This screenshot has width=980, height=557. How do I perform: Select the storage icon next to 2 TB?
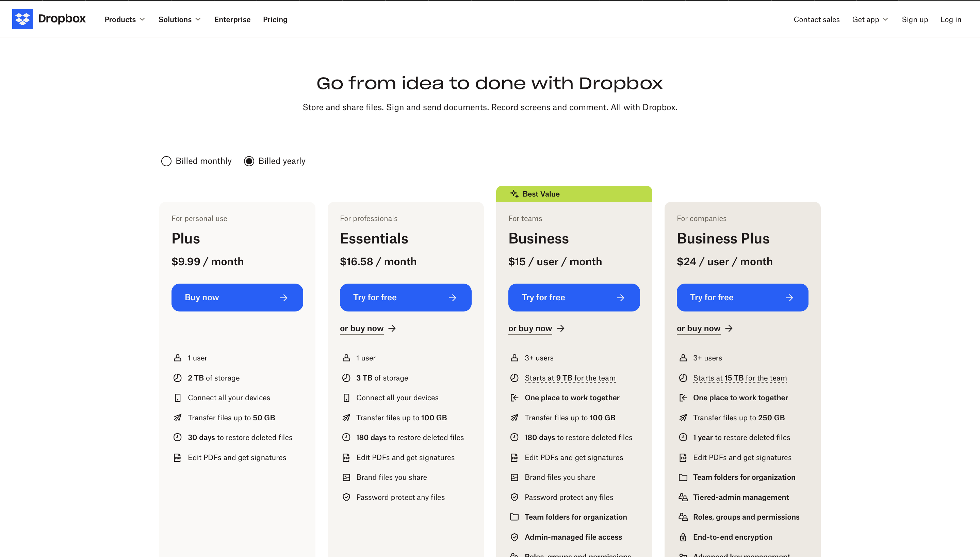tap(177, 377)
